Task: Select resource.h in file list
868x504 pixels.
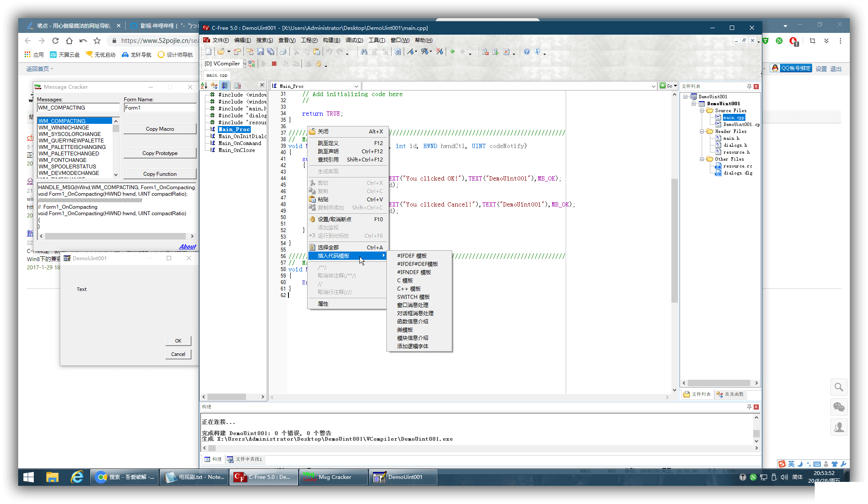Action: (x=736, y=152)
